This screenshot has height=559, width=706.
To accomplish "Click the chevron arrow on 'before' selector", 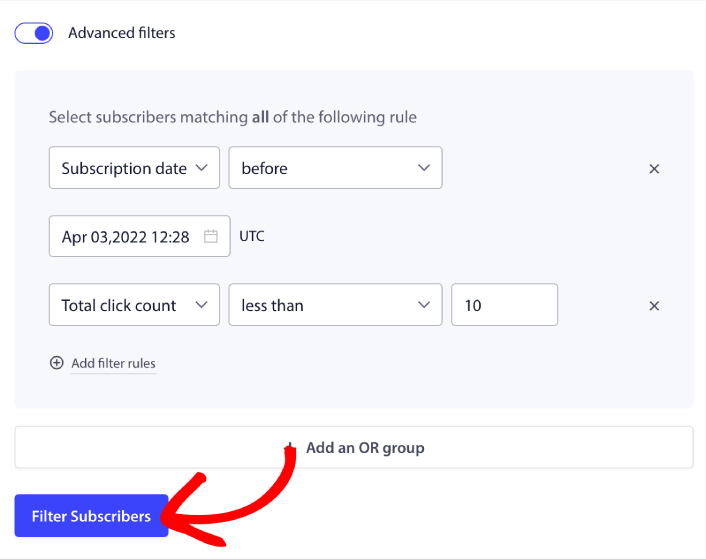I will (x=424, y=168).
